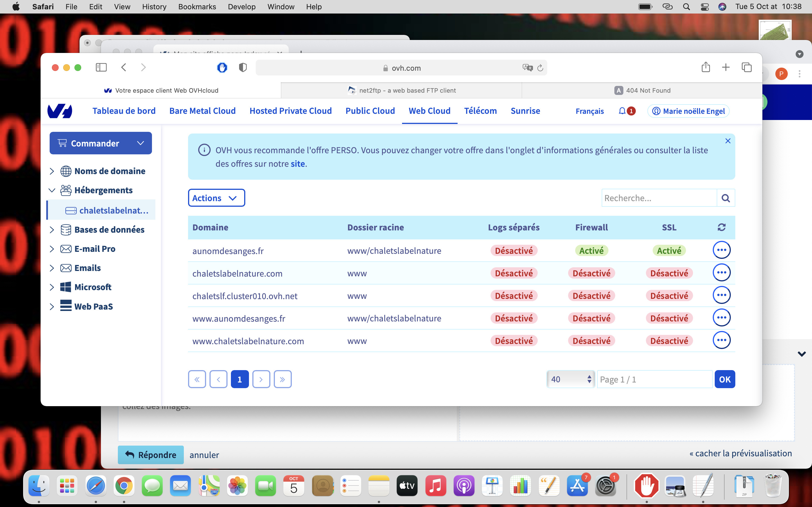Click the OVH logo icon
812x507 pixels.
(x=60, y=111)
